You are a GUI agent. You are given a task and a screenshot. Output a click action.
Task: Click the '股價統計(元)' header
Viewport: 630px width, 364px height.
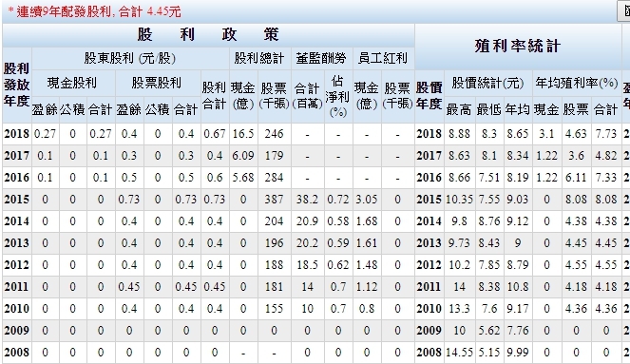487,84
